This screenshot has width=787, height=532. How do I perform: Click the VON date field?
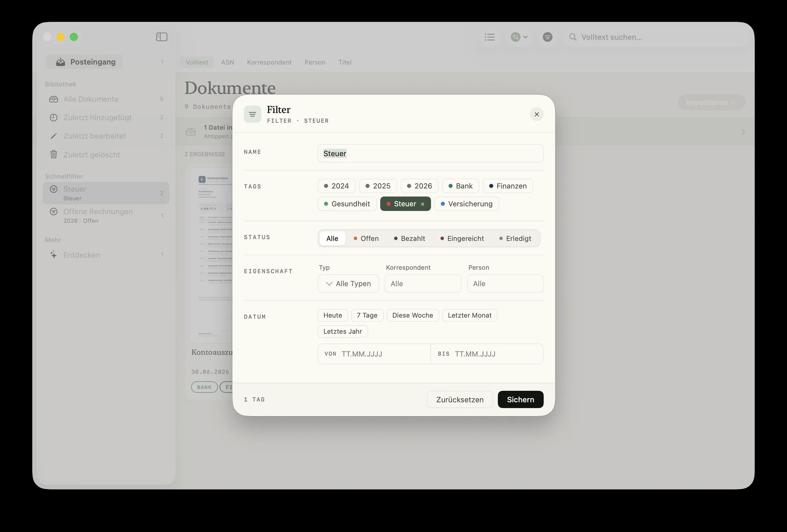[374, 354]
